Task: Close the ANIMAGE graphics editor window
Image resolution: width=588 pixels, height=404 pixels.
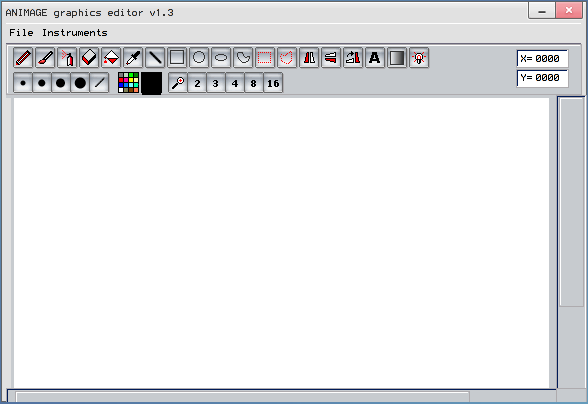Action: point(569,11)
